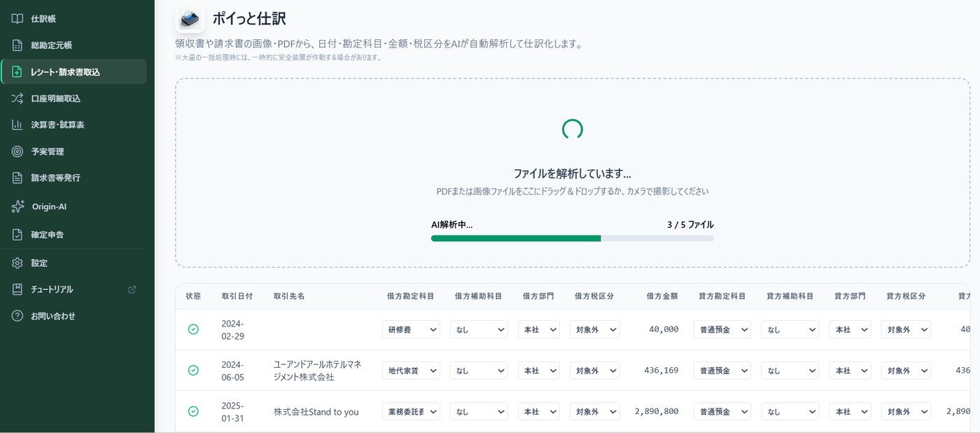
Task: Click status check icon for 2025-01-31 row
Action: 193,411
